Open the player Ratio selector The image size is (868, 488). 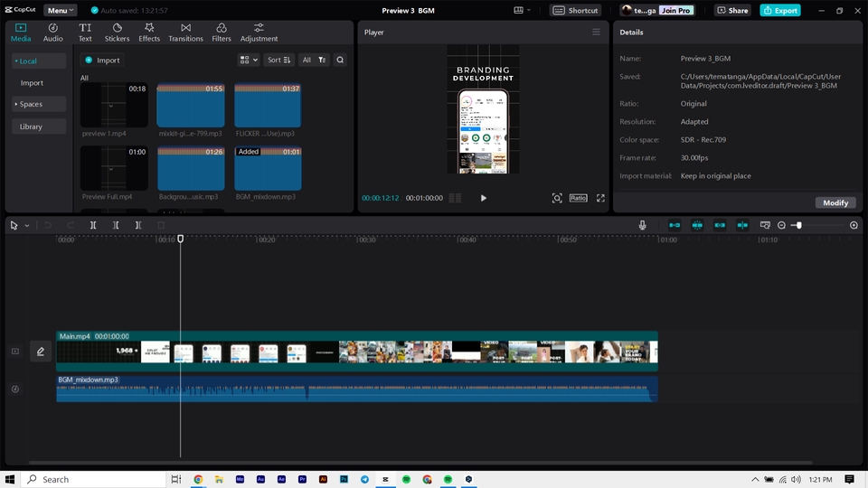point(578,198)
